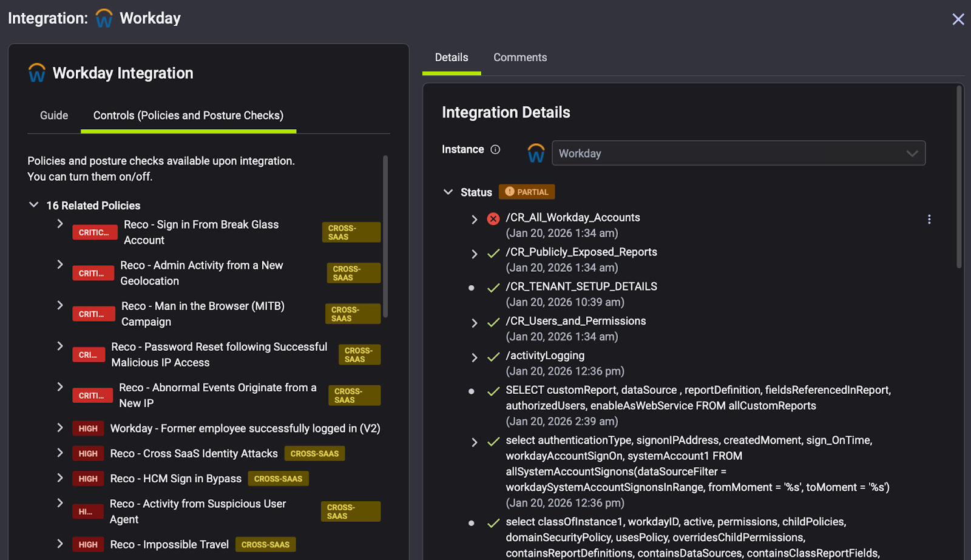Image resolution: width=971 pixels, height=560 pixels.
Task: Click the Critical badge on MITB Campaign
Action: (x=93, y=314)
